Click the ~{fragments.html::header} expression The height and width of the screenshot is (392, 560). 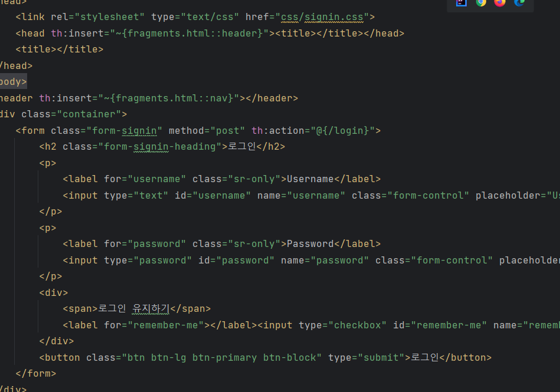tap(189, 34)
